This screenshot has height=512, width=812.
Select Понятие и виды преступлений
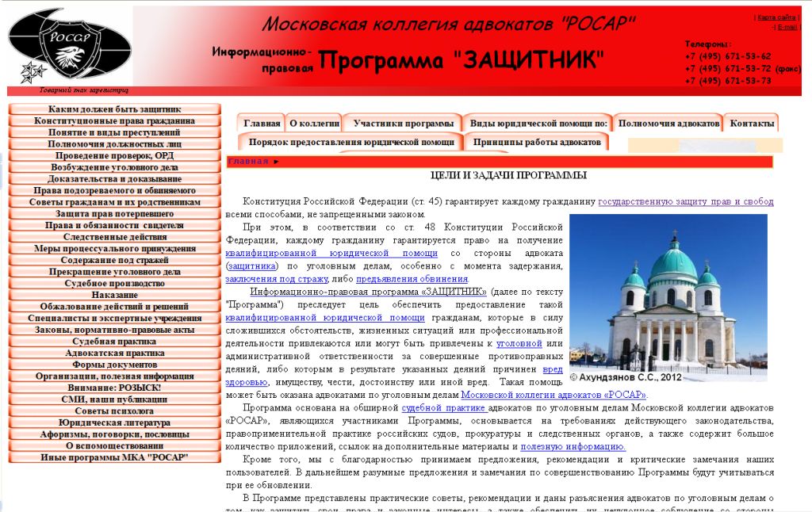114,132
